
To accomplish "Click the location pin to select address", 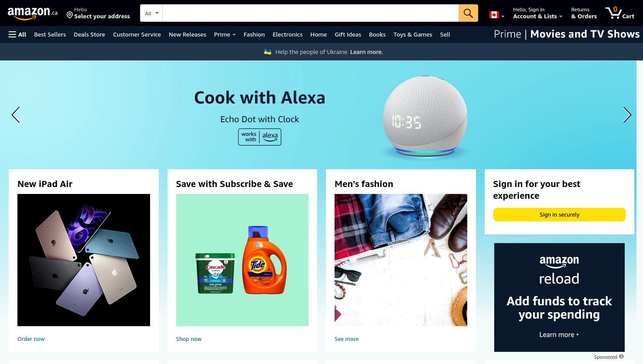I will pos(70,15).
